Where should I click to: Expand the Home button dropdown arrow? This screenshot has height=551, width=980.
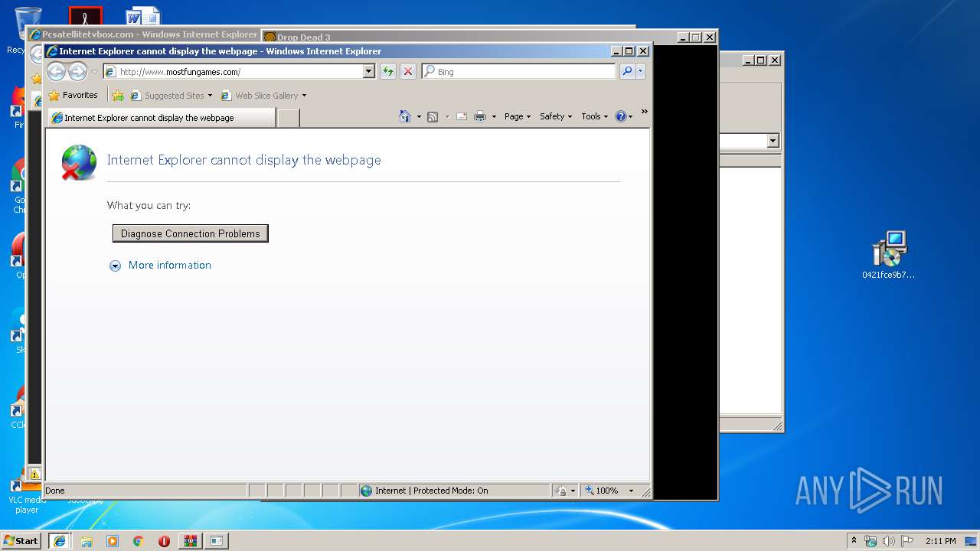coord(419,116)
